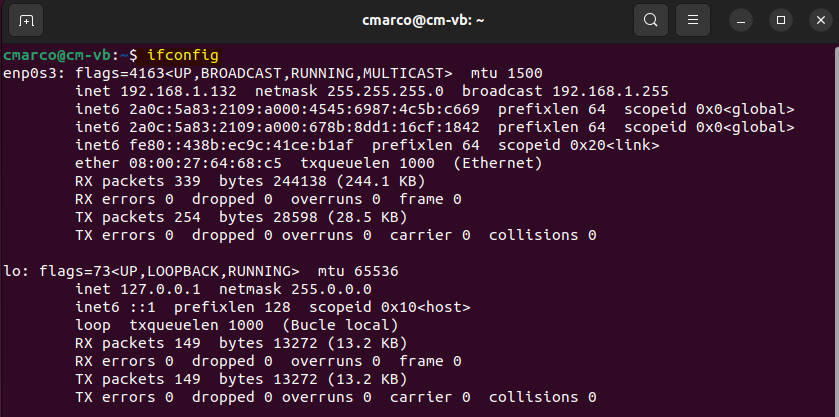Minimize the terminal window
The image size is (839, 417).
740,20
